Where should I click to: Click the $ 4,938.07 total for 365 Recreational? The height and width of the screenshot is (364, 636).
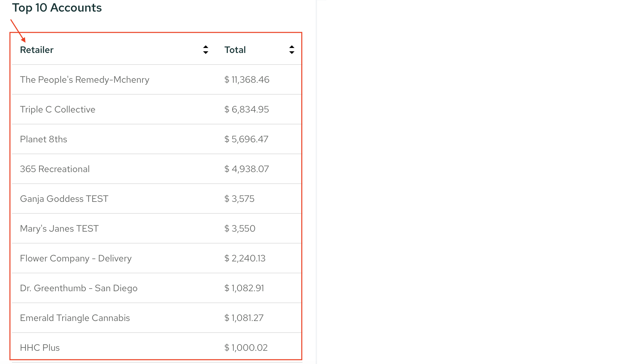point(246,169)
